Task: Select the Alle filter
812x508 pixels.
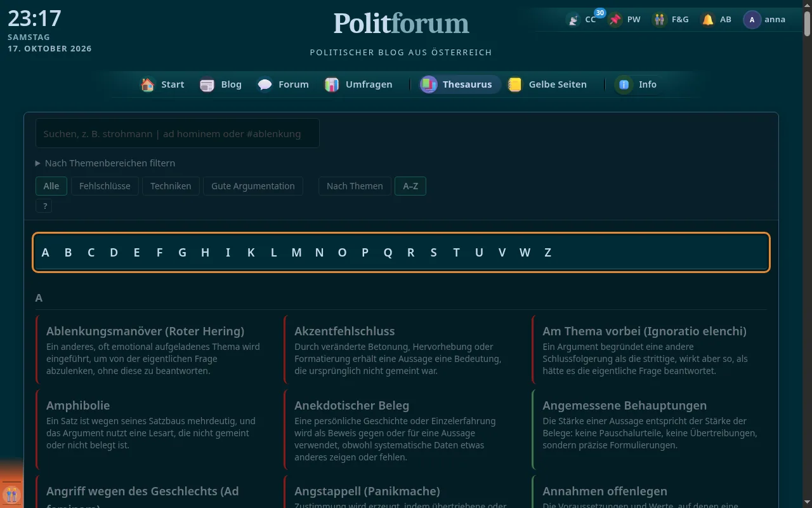Action: pos(51,186)
